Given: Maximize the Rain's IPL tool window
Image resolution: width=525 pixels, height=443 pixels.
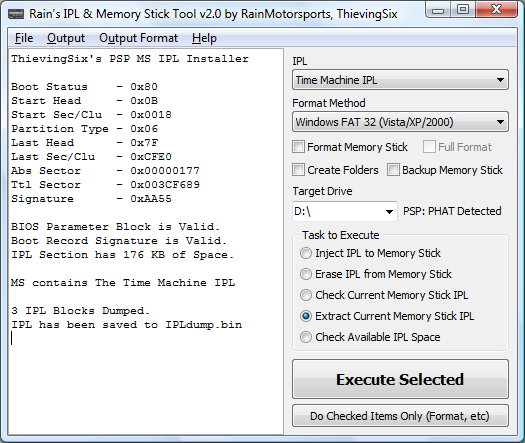Looking at the screenshot, I should [463, 9].
